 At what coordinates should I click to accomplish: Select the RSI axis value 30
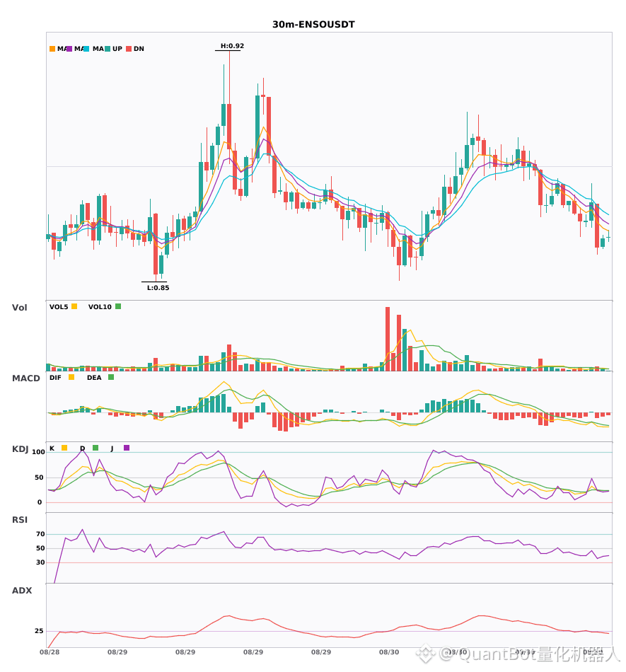(40, 562)
